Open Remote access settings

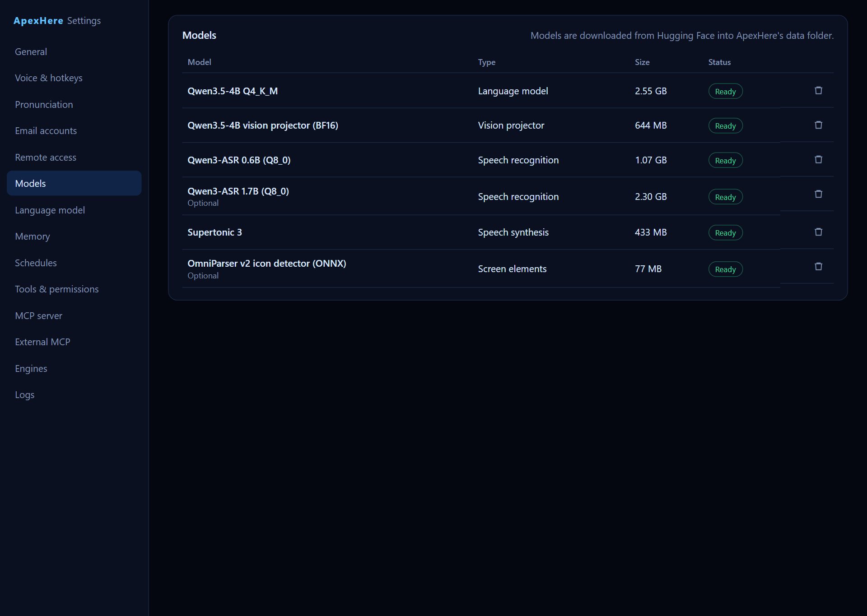click(74, 157)
